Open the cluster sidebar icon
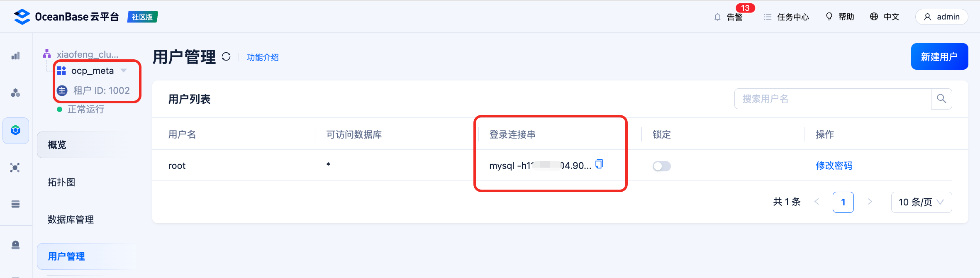 15,93
